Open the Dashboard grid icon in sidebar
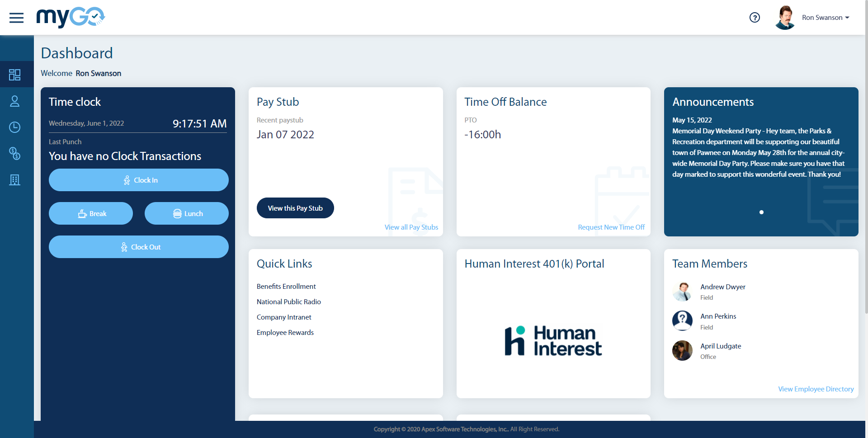The width and height of the screenshot is (868, 438). [x=15, y=74]
